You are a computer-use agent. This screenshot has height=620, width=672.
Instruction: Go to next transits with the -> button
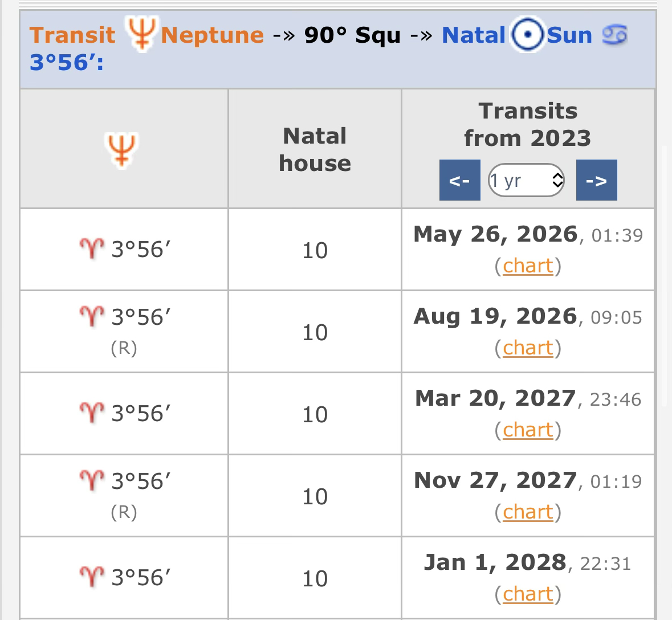596,181
